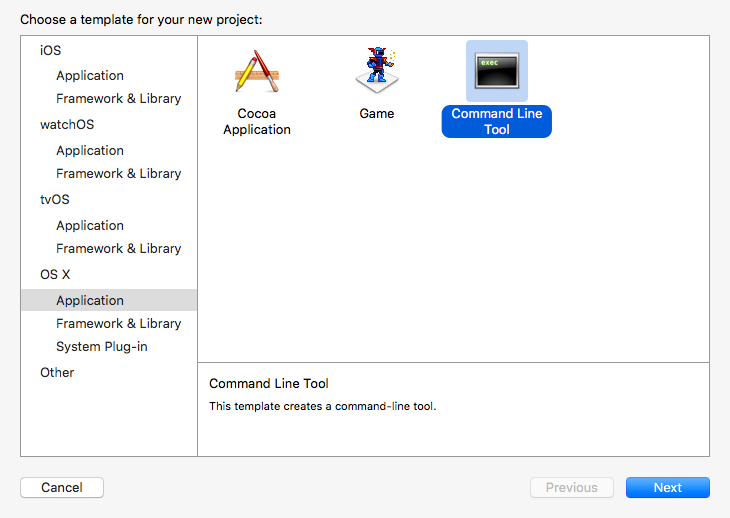Viewport: 730px width, 518px height.
Task: Click 'This template creates a command-line tool.' text
Action: tap(323, 406)
